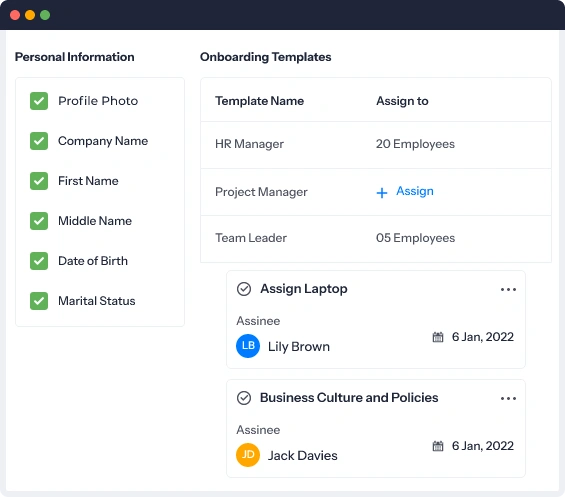Mark Business Culture and Policies complete
The width and height of the screenshot is (565, 497).
(x=244, y=398)
